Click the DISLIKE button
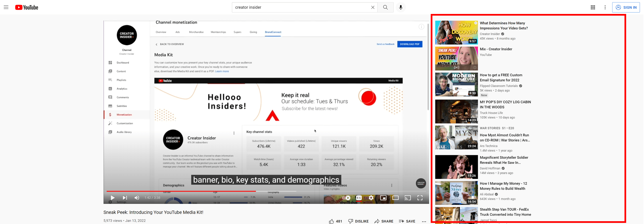 click(x=358, y=221)
